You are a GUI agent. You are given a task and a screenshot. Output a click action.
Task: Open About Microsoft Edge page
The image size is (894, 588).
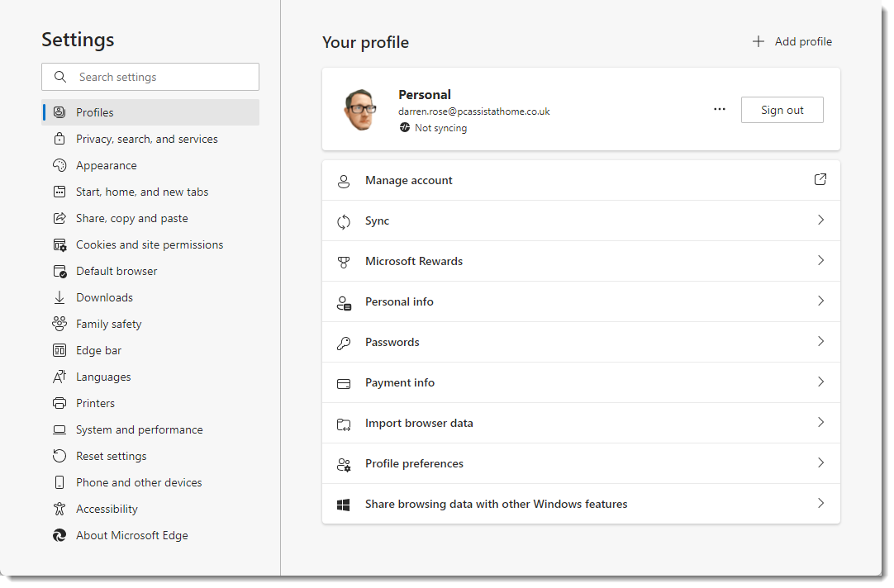point(150,536)
